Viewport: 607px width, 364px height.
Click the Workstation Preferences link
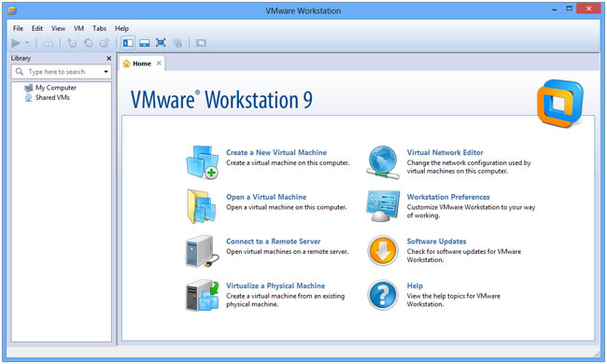[x=448, y=197]
